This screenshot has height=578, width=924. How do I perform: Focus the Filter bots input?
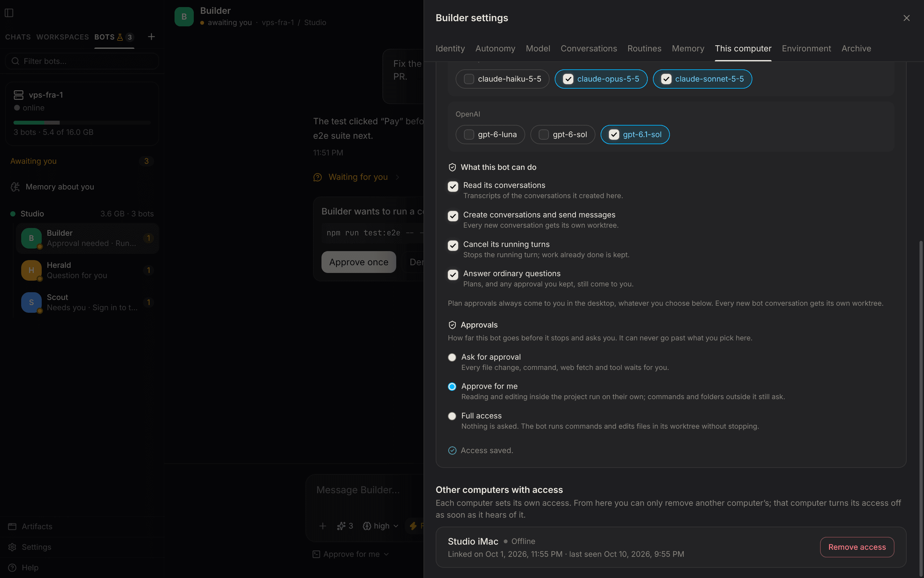pos(82,61)
